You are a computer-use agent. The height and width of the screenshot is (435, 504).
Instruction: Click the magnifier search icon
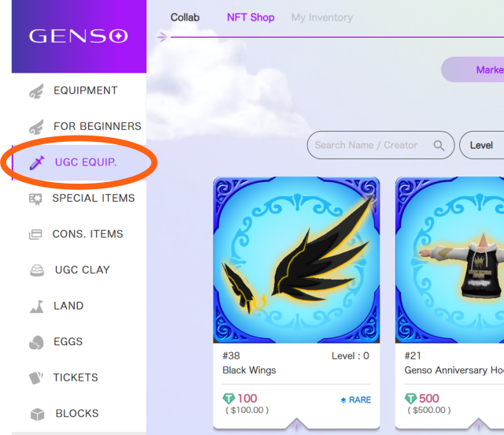[x=439, y=146]
